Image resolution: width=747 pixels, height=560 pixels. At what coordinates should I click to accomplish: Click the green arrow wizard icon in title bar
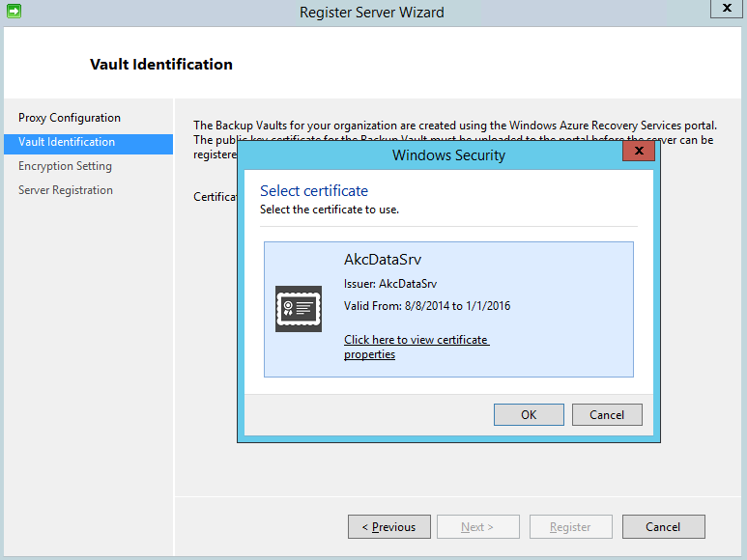pos(14,11)
